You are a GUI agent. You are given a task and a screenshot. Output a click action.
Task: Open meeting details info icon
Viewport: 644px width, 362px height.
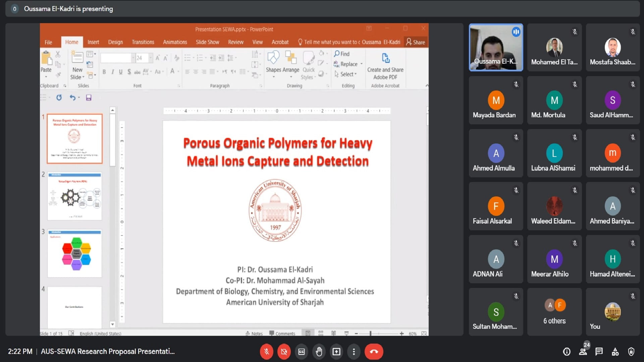pyautogui.click(x=567, y=352)
